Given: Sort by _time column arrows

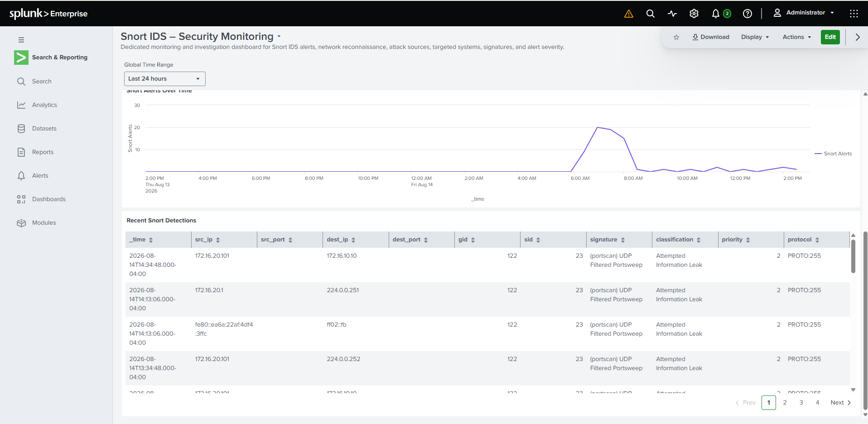Looking at the screenshot, I should point(151,240).
